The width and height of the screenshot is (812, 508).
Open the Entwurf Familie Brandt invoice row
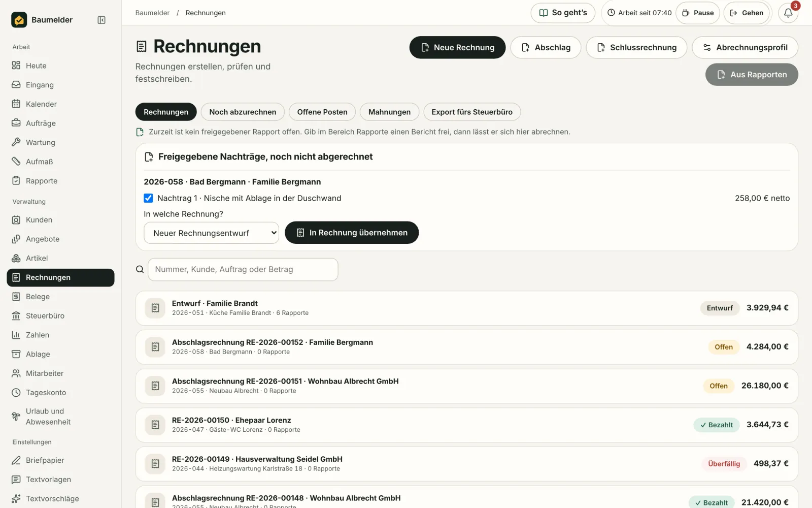click(x=467, y=308)
